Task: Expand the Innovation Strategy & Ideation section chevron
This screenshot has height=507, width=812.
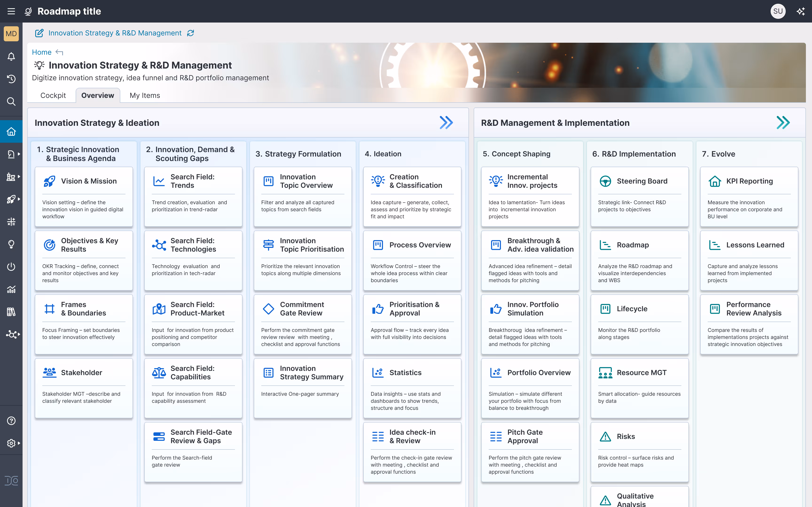Action: tap(447, 123)
